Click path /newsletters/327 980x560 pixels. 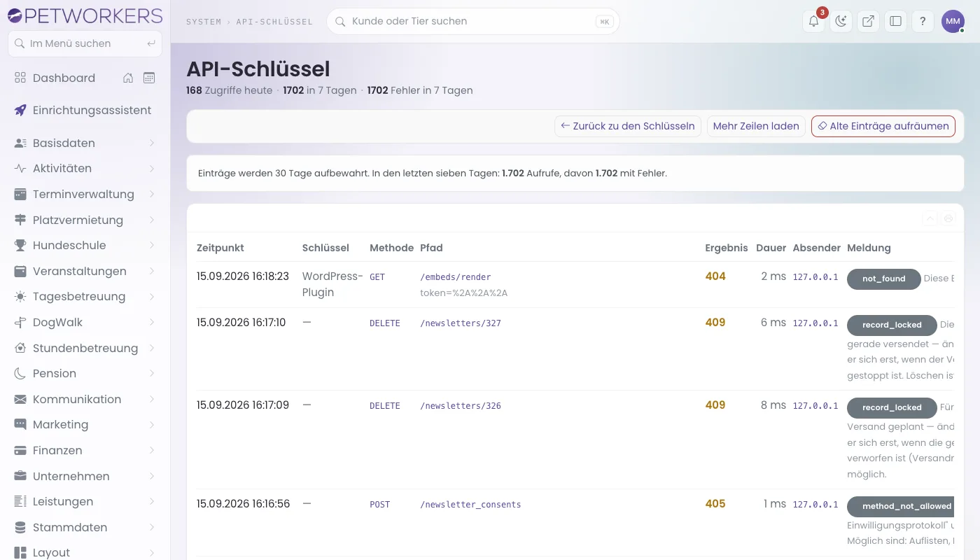click(x=461, y=323)
